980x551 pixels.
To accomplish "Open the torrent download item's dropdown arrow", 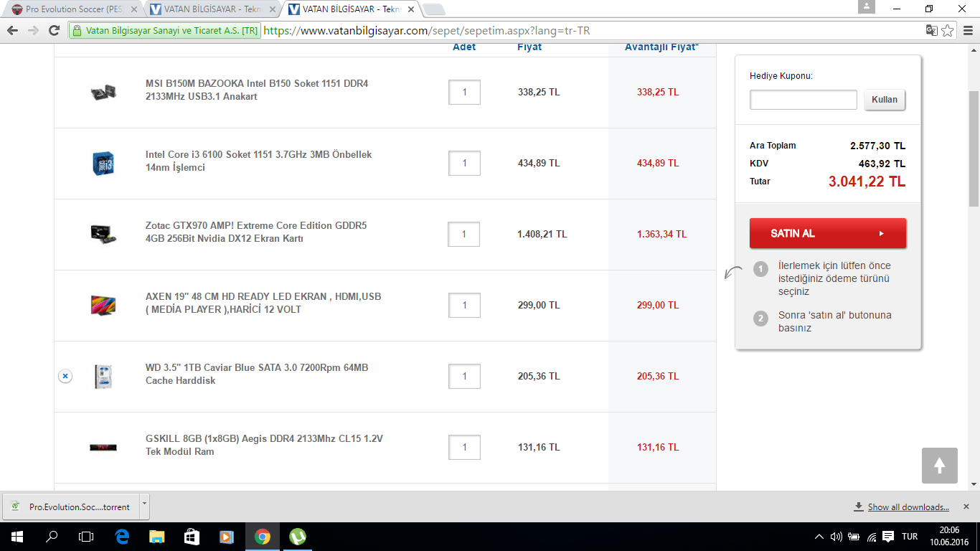I will click(x=144, y=505).
